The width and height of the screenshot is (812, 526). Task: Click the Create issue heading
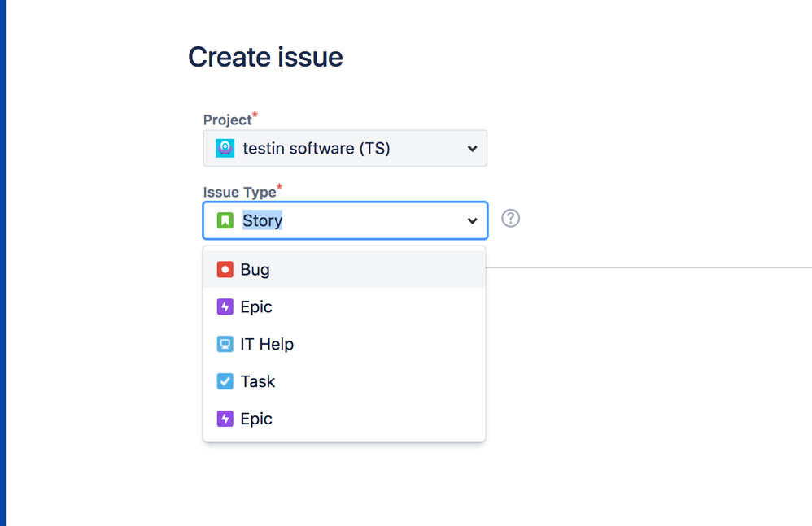pos(265,57)
